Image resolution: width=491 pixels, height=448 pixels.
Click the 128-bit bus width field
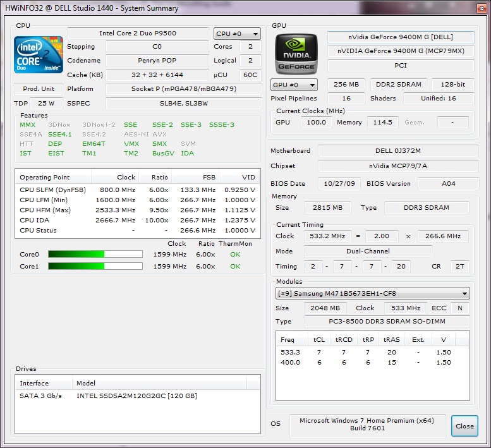click(453, 84)
